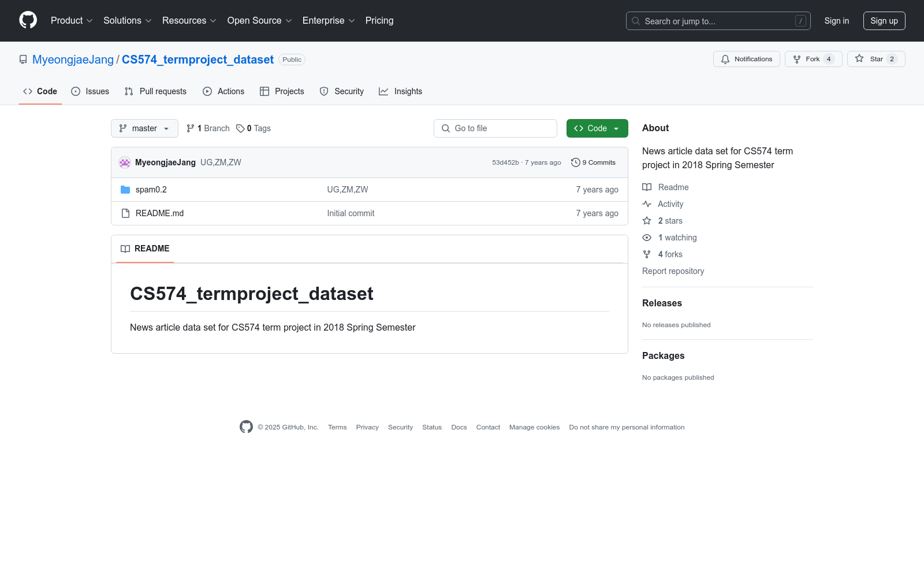The height and width of the screenshot is (578, 924).
Task: Click the search magnifier icon in header
Action: coord(636,21)
